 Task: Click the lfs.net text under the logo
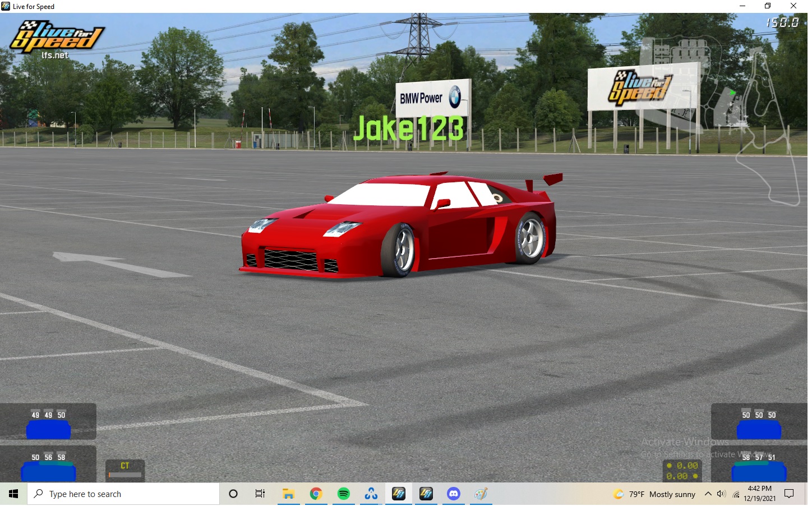click(54, 56)
